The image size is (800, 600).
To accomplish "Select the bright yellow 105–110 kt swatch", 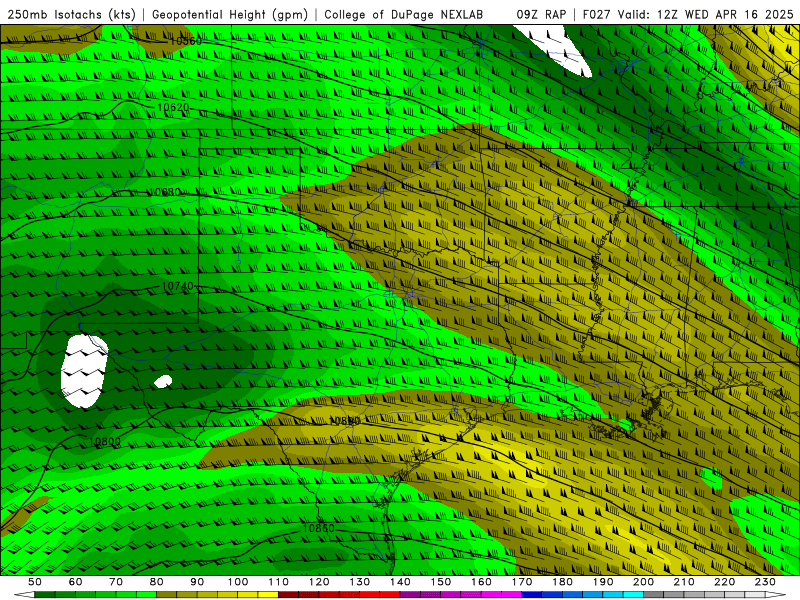I will (x=268, y=595).
